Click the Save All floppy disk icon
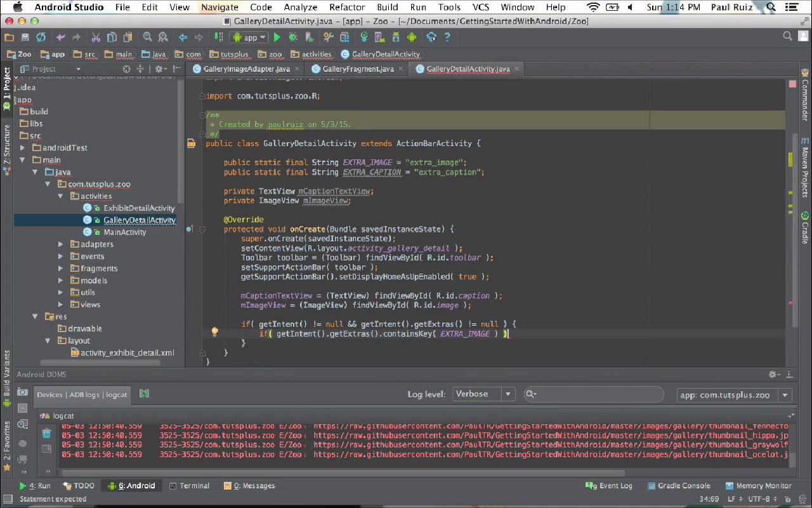This screenshot has height=508, width=812. [x=25, y=37]
